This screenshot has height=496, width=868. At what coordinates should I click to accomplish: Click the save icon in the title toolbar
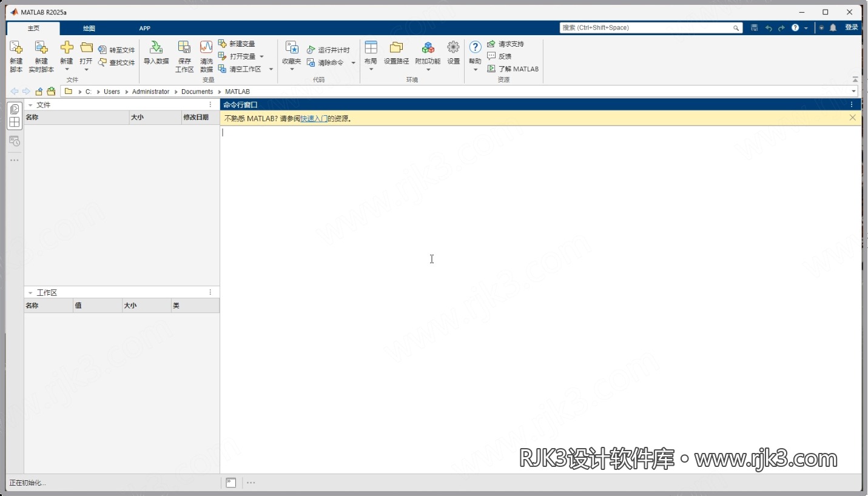pyautogui.click(x=755, y=28)
